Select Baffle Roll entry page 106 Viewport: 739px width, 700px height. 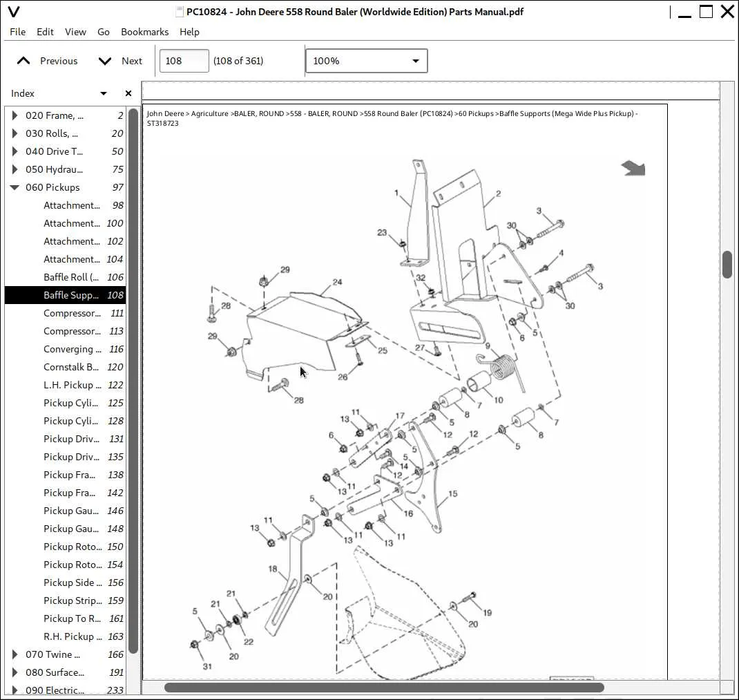point(65,277)
